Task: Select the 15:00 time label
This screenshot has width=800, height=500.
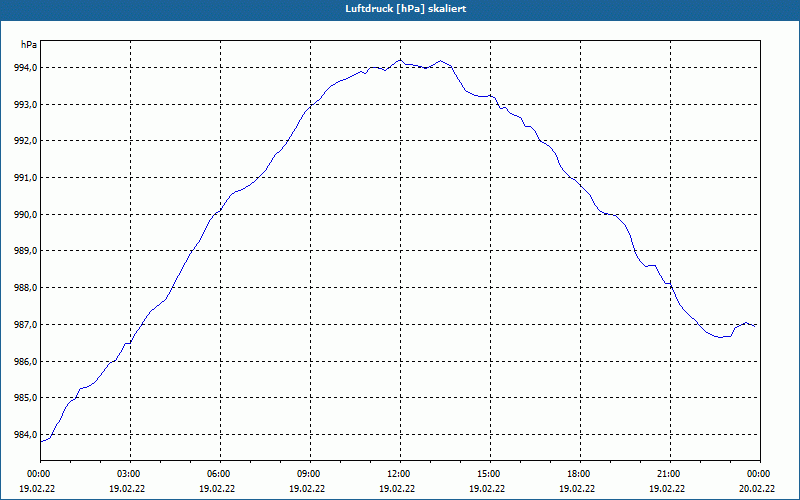Action: point(490,474)
